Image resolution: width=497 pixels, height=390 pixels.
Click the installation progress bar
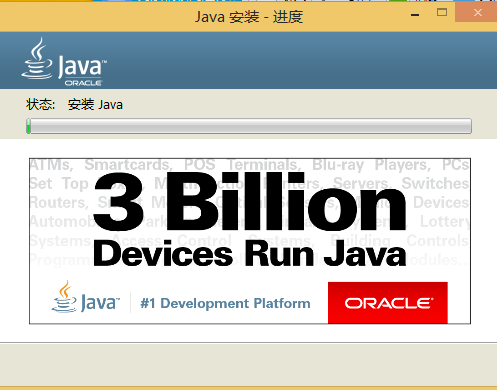[249, 126]
